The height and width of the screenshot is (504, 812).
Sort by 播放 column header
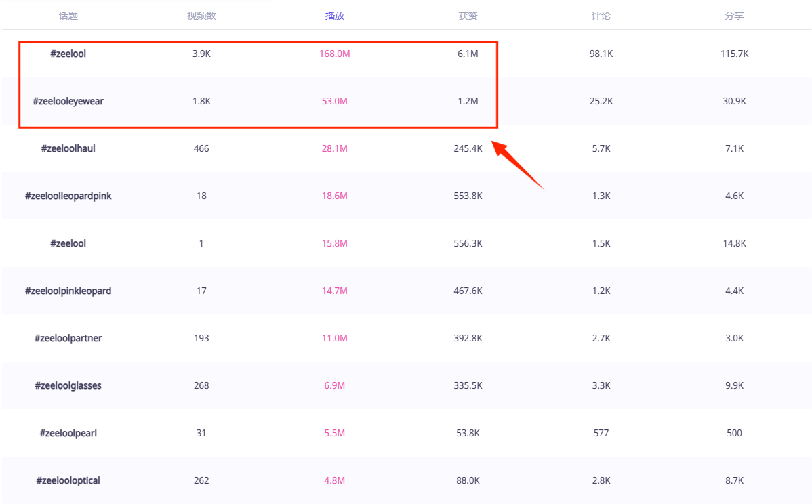[x=335, y=16]
